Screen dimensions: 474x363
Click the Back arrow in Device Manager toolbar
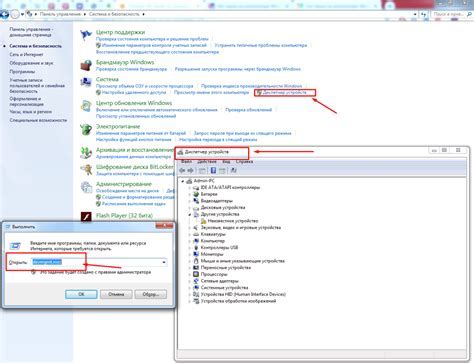coord(182,170)
